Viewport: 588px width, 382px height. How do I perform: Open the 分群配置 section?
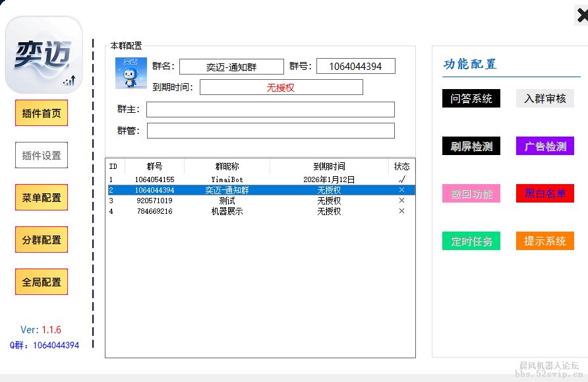point(42,240)
